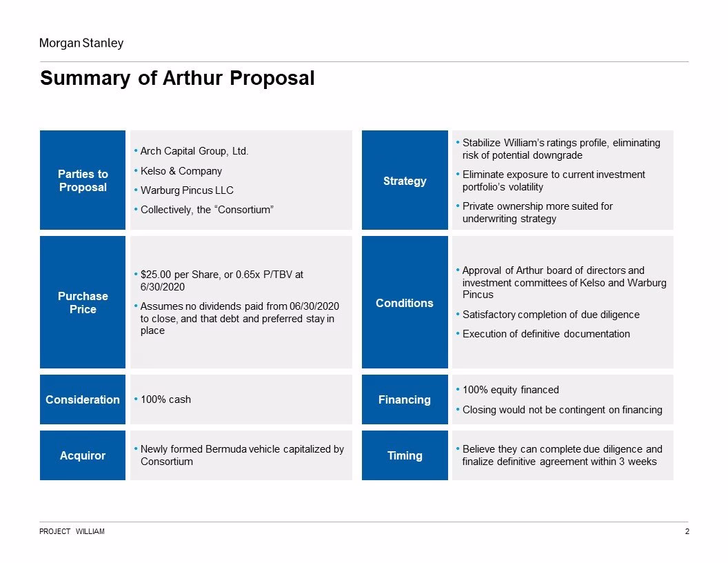
Task: Click the 'Acquiror' blue label
Action: [83, 455]
